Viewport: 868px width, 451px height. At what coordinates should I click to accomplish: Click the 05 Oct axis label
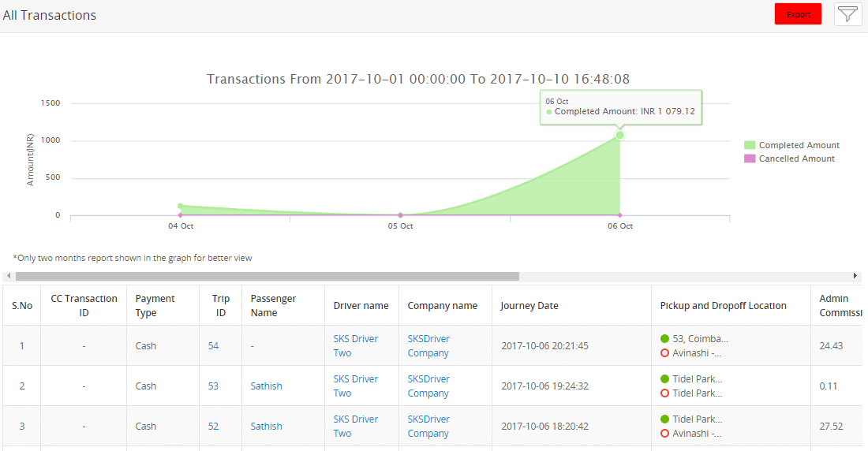[400, 226]
